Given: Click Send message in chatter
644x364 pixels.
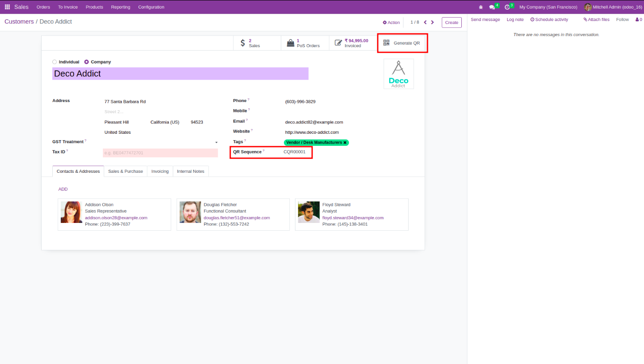Looking at the screenshot, I should pos(485,20).
